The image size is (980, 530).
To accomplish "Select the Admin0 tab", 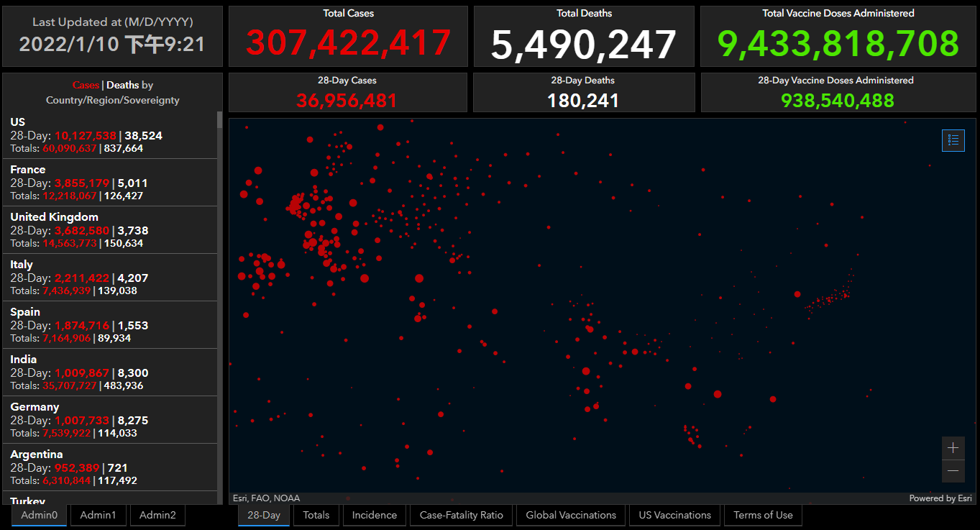I will point(39,515).
